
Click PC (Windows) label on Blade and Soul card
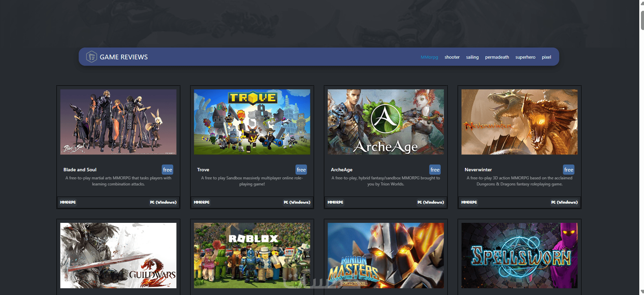163,202
